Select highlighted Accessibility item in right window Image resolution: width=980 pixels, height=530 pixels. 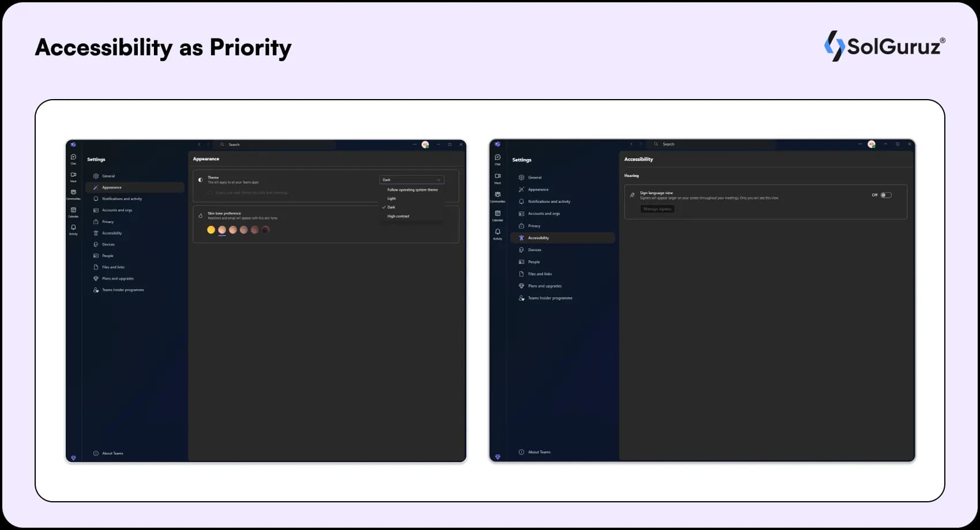tap(563, 237)
